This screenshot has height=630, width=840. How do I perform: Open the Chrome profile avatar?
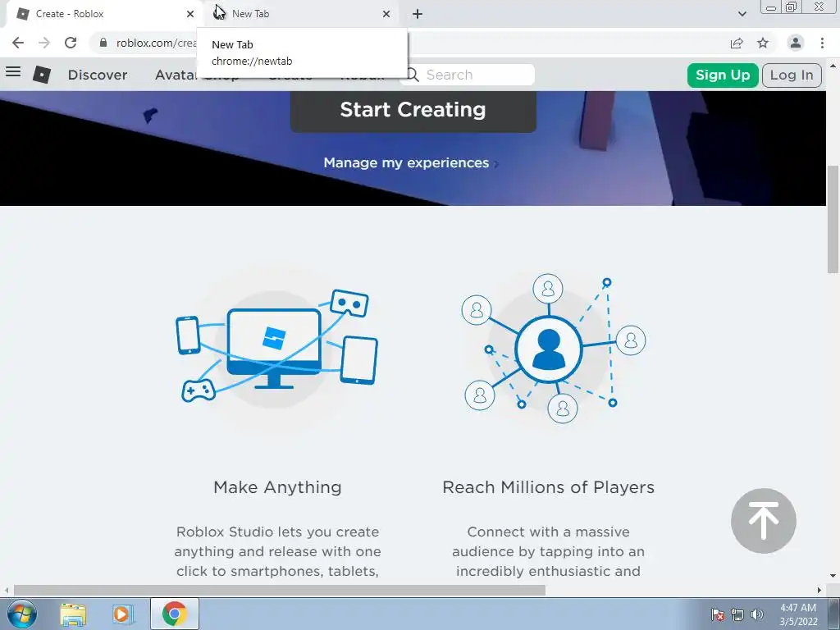tap(796, 43)
